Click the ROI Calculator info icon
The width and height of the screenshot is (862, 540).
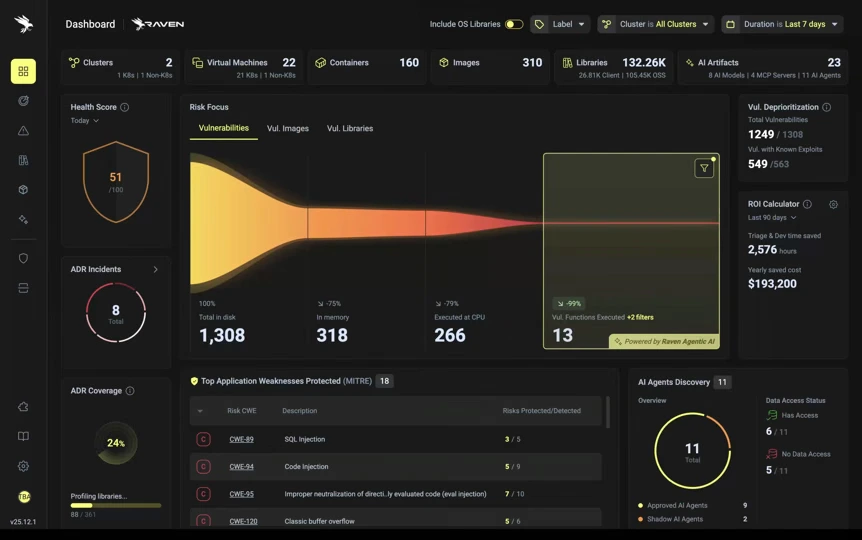808,204
